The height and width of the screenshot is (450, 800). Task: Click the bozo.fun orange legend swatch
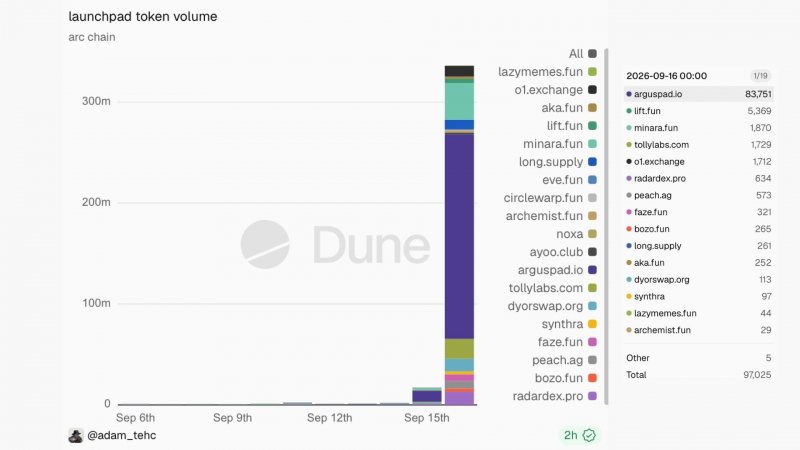[x=592, y=378]
